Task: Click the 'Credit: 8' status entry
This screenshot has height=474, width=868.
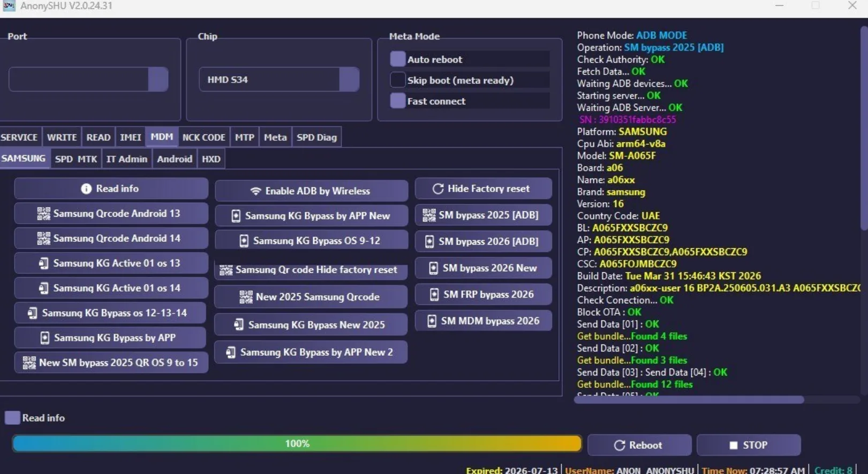Action: point(833,470)
